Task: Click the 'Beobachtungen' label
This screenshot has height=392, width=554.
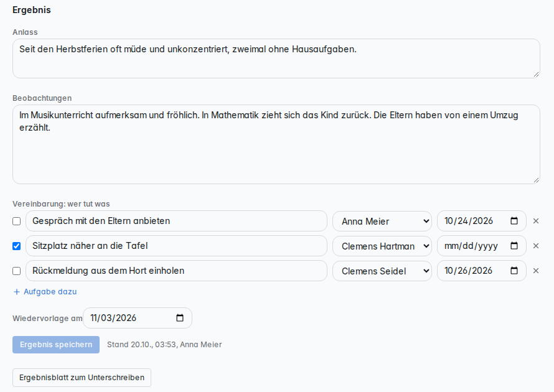Action: point(42,98)
